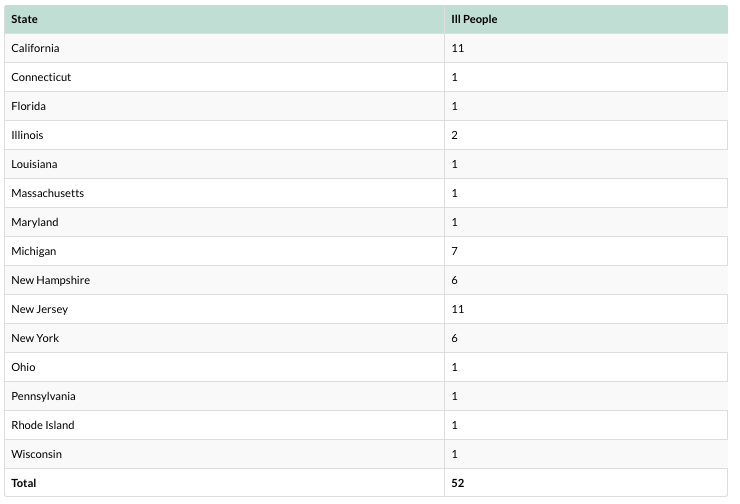Click the total value 52

tap(458, 483)
